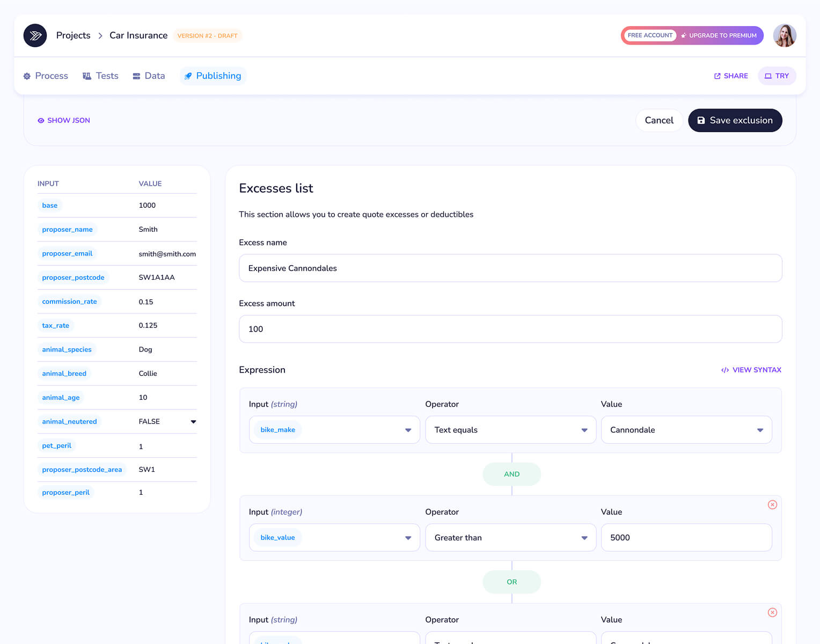Remove the bike_value condition with red X
820x644 pixels.
pyautogui.click(x=772, y=504)
